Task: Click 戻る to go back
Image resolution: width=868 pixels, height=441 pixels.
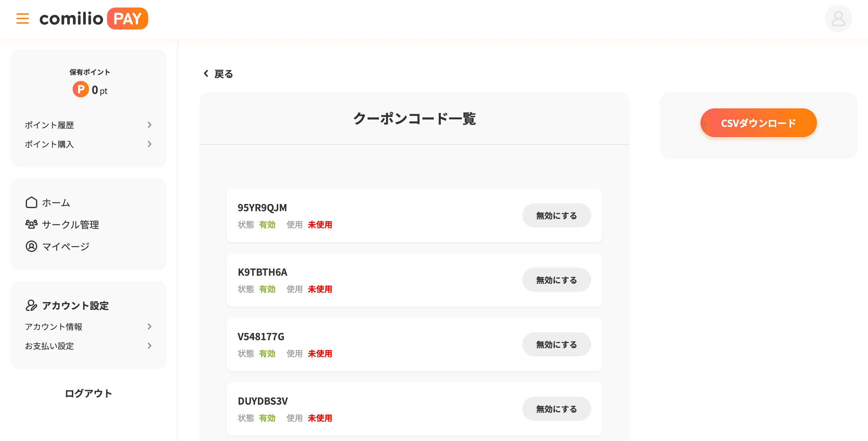Action: [x=218, y=74]
